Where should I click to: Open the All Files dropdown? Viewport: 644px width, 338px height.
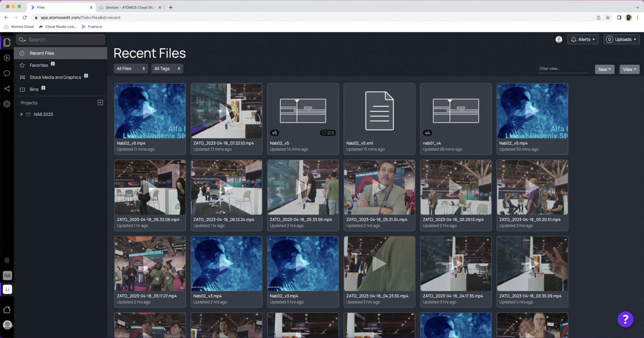[x=130, y=68]
